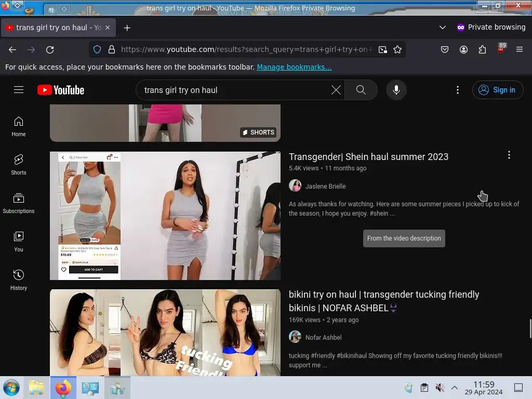Open the Manage bookmarks link

point(294,67)
